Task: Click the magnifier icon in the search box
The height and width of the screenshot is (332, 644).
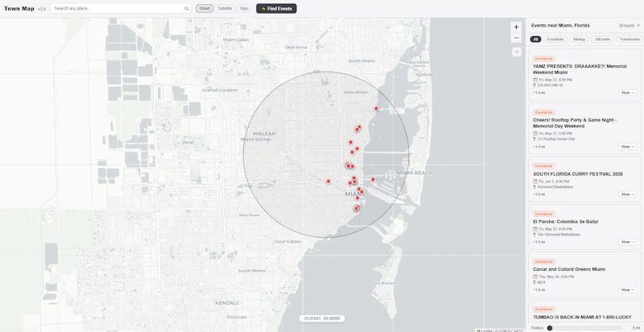Action: point(186,9)
